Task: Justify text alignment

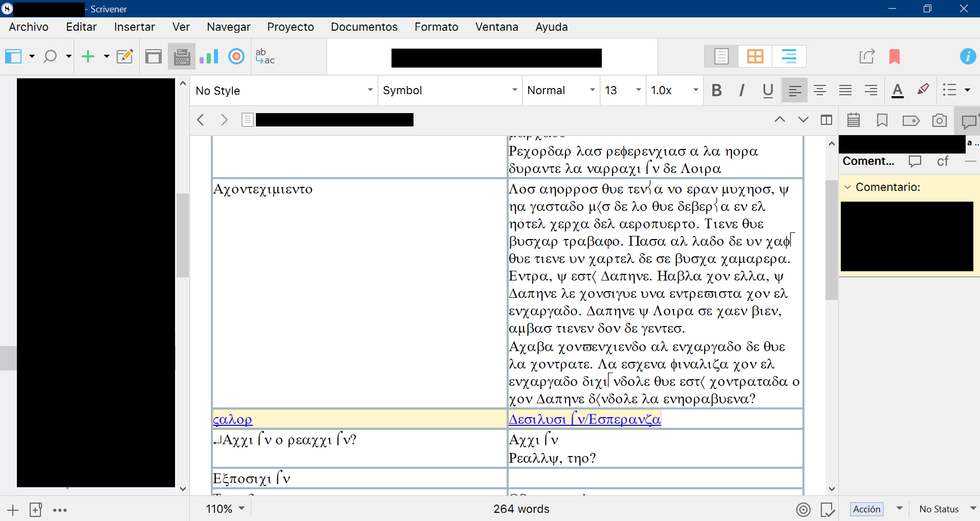Action: click(845, 91)
